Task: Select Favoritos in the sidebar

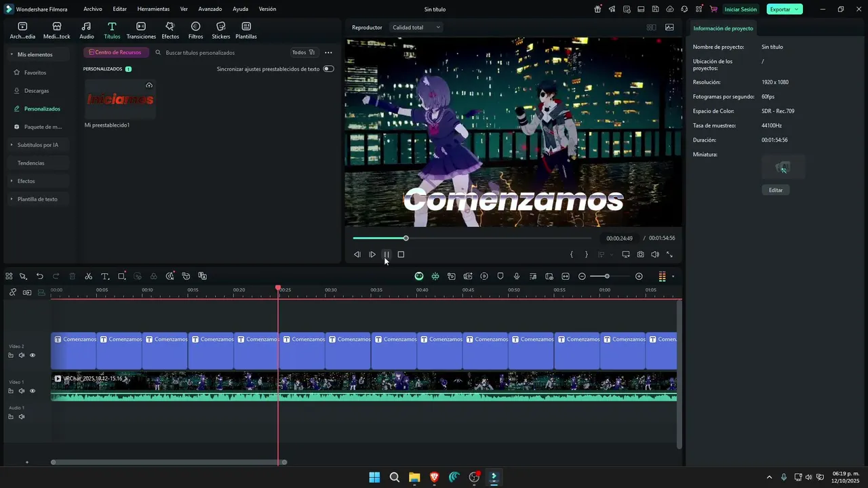Action: click(x=35, y=73)
